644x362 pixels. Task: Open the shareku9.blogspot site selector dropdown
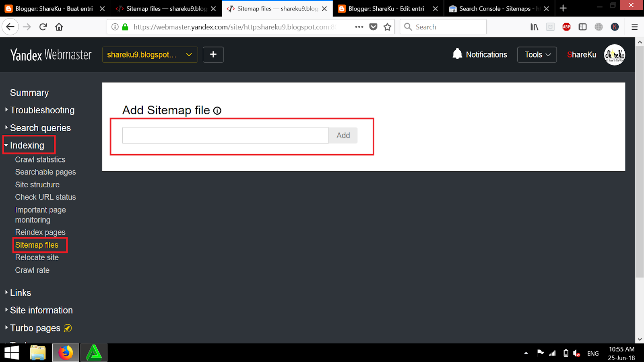(150, 55)
